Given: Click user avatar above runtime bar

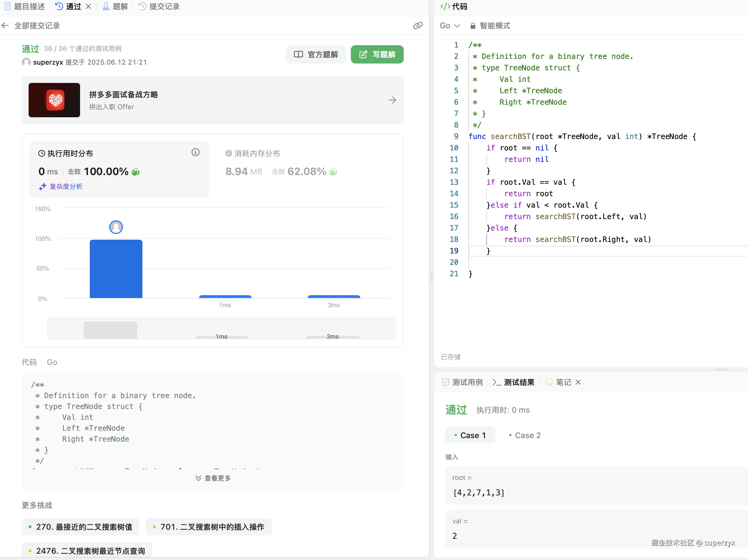Looking at the screenshot, I should coord(116,227).
